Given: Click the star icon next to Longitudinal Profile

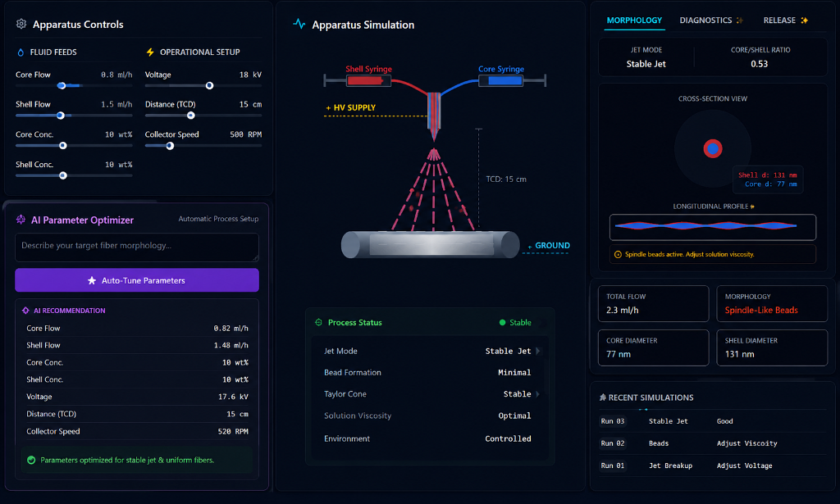Looking at the screenshot, I should click(x=752, y=207).
